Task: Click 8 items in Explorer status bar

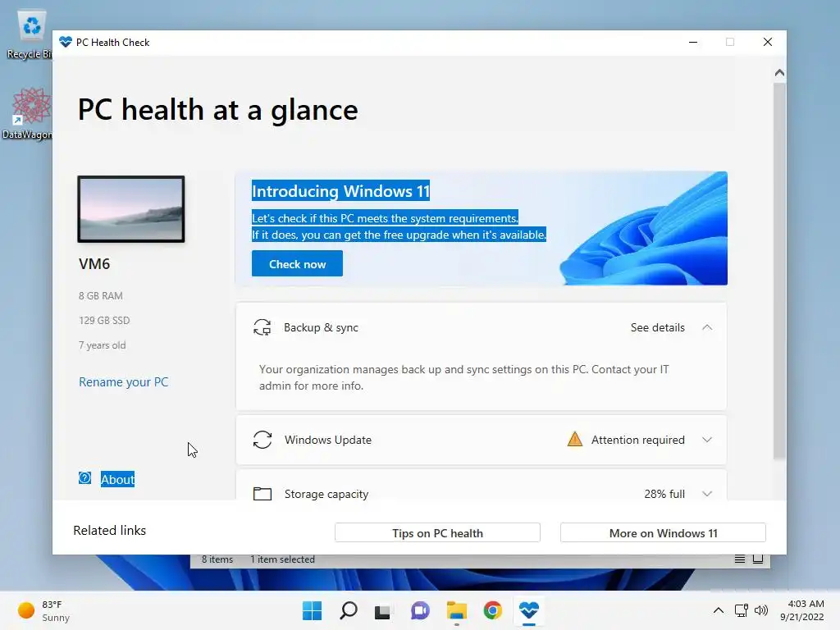Action: pyautogui.click(x=217, y=559)
